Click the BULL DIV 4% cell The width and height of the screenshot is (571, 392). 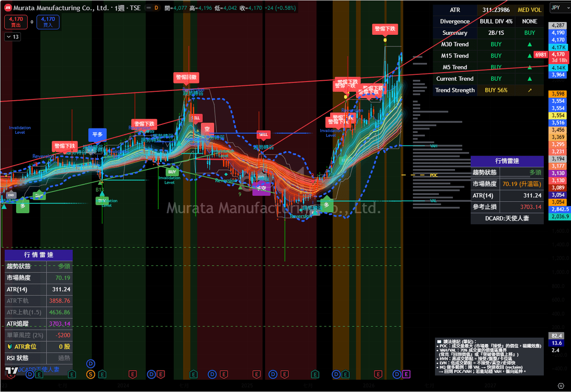[x=496, y=21]
